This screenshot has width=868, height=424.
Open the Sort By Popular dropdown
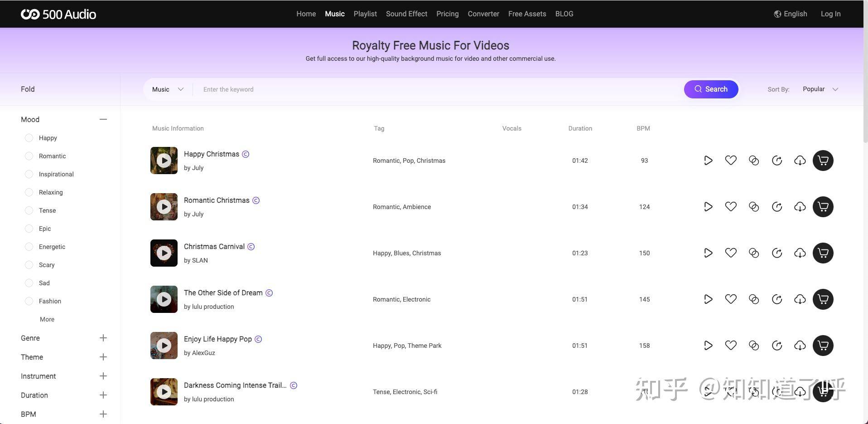820,89
